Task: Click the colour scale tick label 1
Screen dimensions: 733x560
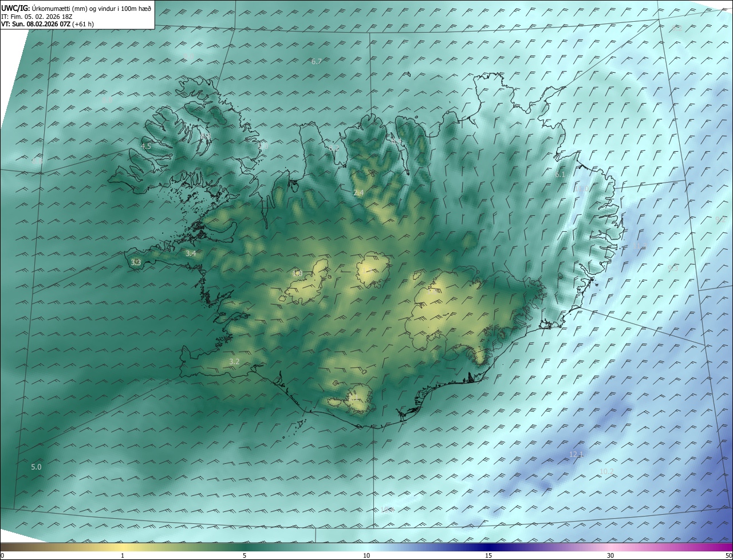Action: pos(123,555)
